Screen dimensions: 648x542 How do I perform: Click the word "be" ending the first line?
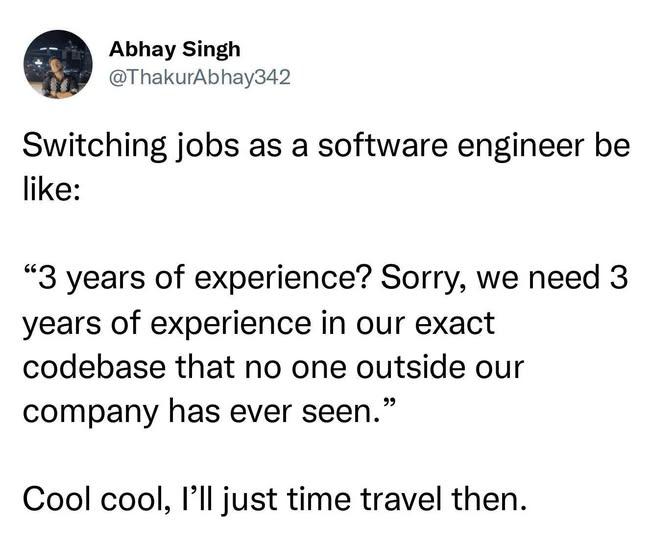(609, 150)
